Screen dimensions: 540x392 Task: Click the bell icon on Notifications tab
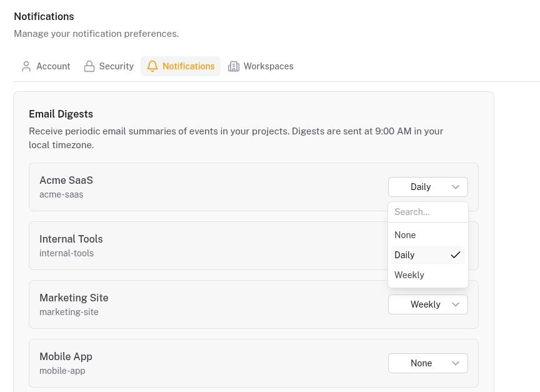click(152, 66)
